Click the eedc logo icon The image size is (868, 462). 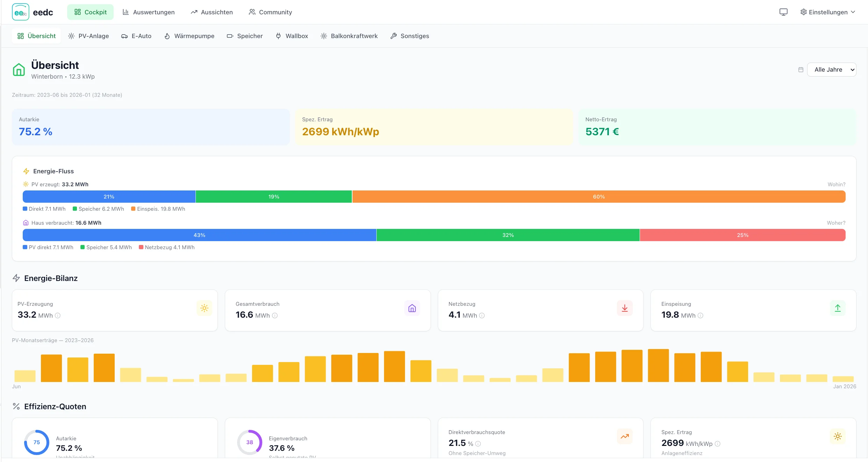(x=20, y=12)
